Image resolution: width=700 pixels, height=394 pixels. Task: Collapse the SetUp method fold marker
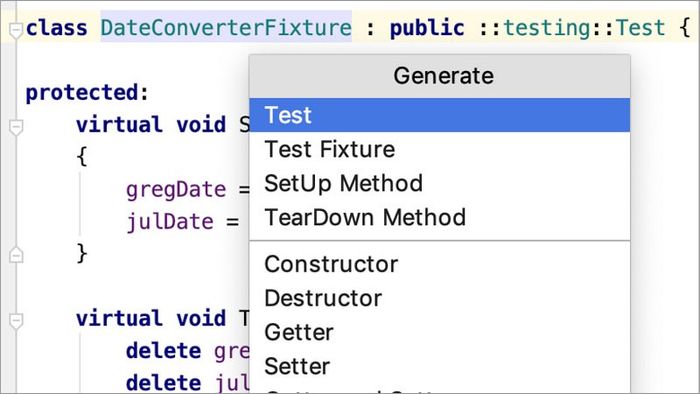(16, 127)
